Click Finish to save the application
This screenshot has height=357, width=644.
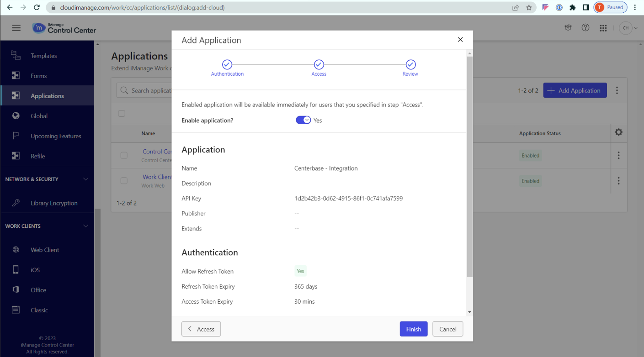413,329
